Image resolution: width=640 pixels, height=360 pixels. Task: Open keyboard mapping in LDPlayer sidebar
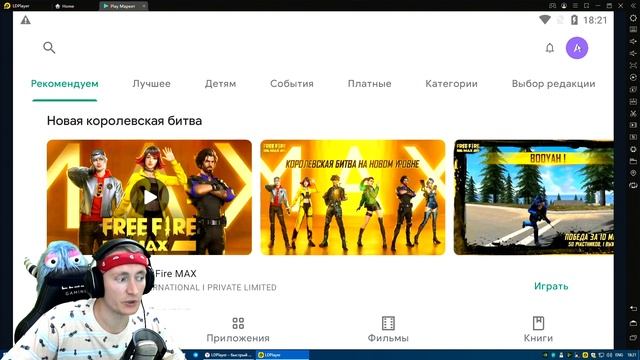click(633, 30)
